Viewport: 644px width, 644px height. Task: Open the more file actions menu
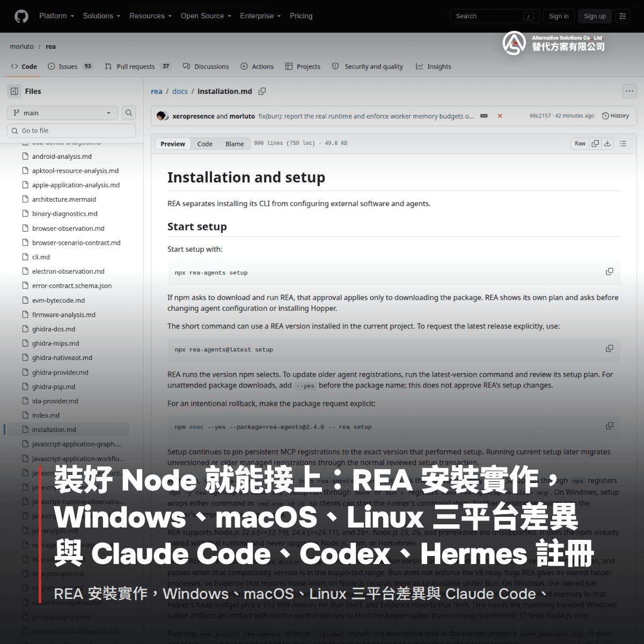[630, 91]
